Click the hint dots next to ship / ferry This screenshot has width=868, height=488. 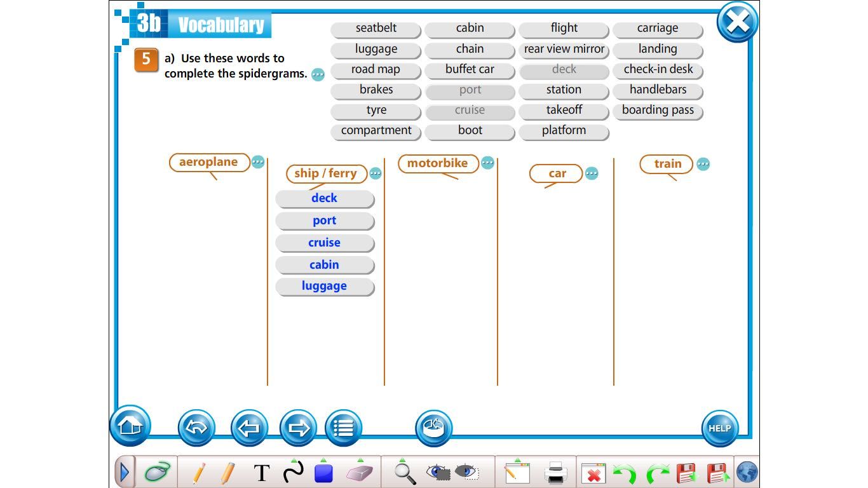point(376,173)
